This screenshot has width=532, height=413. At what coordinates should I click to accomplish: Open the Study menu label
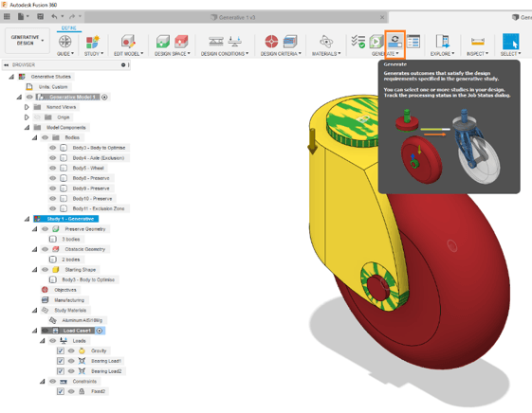click(94, 54)
